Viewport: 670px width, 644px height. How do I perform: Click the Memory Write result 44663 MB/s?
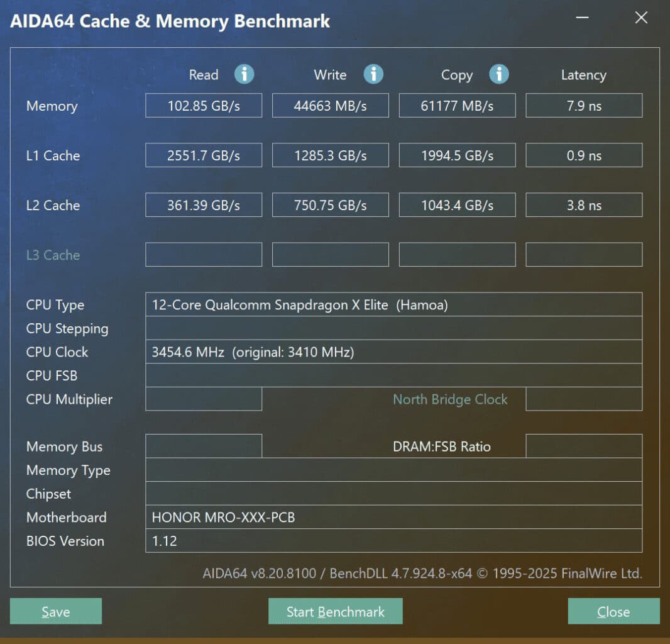pos(330,105)
